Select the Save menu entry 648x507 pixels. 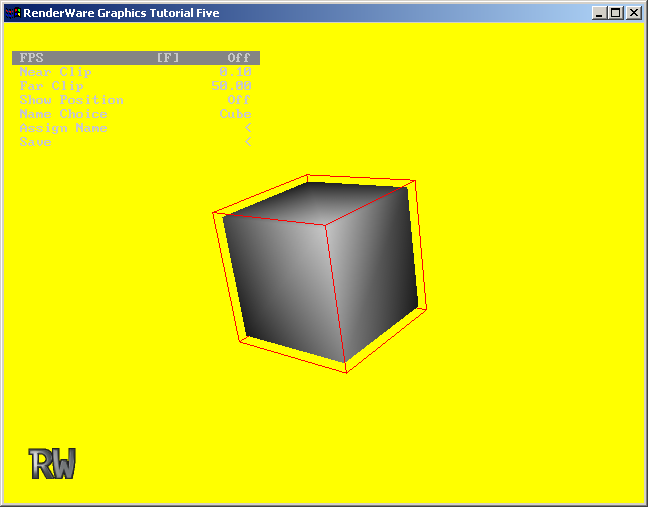(x=136, y=142)
